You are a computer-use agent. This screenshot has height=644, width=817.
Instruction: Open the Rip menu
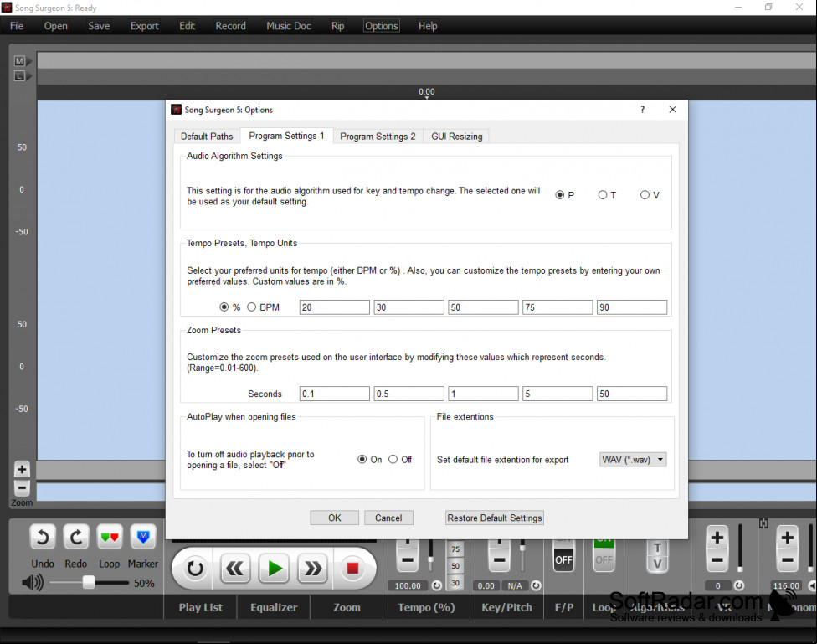[337, 26]
